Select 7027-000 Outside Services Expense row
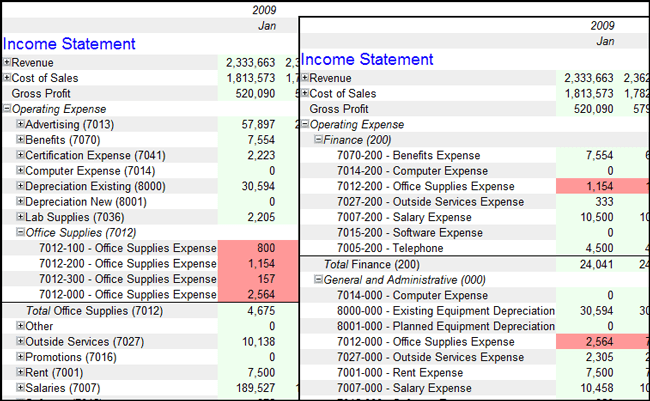 pos(430,357)
